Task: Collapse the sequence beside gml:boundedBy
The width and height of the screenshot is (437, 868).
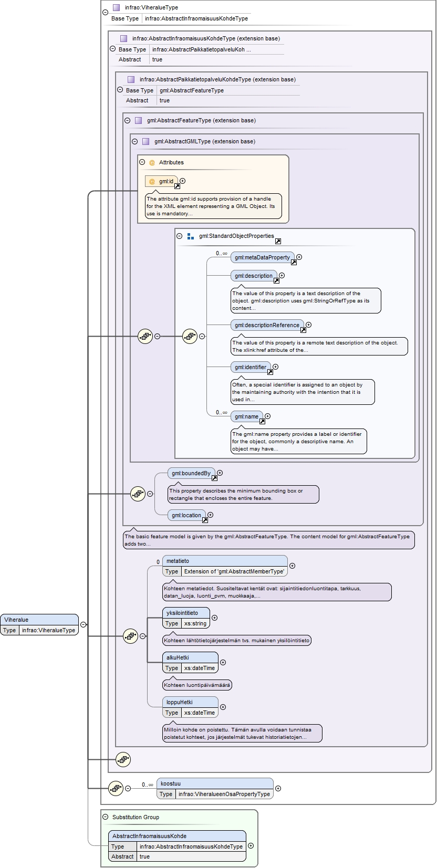Action: tap(150, 494)
